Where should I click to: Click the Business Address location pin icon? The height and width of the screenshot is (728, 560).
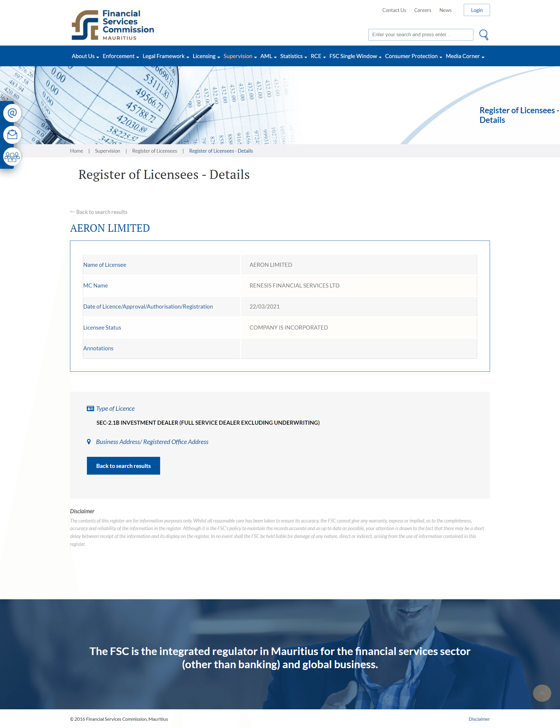point(89,442)
